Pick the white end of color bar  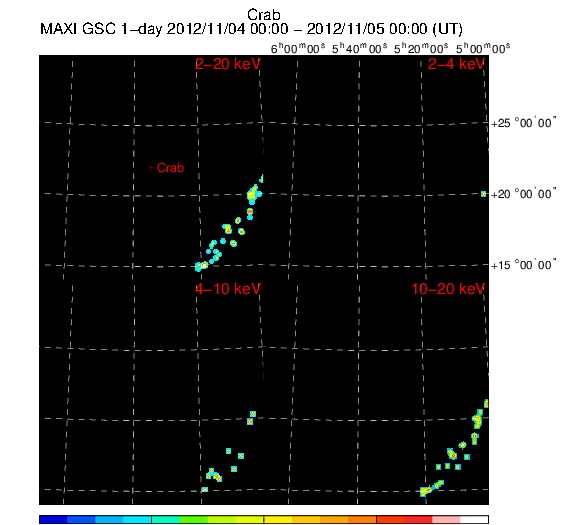tap(474, 519)
